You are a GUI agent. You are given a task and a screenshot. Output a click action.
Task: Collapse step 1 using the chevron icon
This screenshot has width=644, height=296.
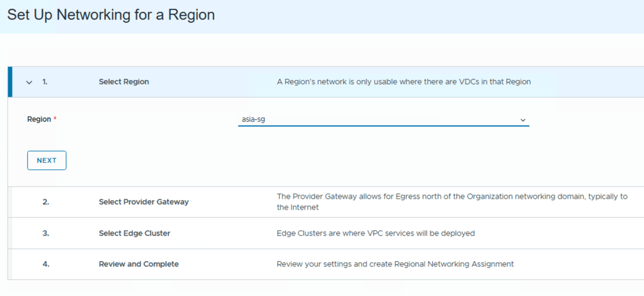29,82
